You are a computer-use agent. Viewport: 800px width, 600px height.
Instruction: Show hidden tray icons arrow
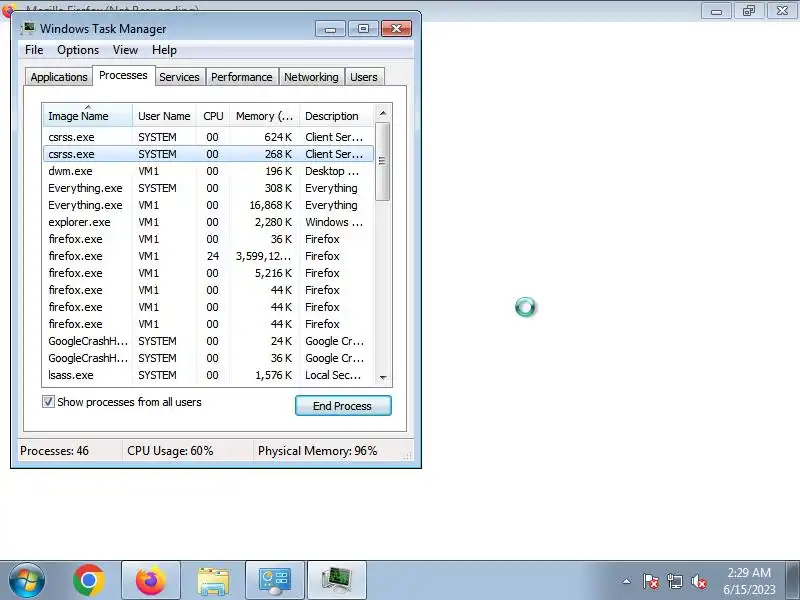click(x=627, y=581)
